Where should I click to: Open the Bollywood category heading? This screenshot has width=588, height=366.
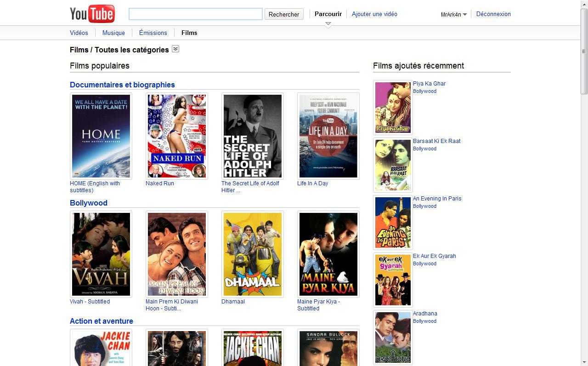[89, 203]
